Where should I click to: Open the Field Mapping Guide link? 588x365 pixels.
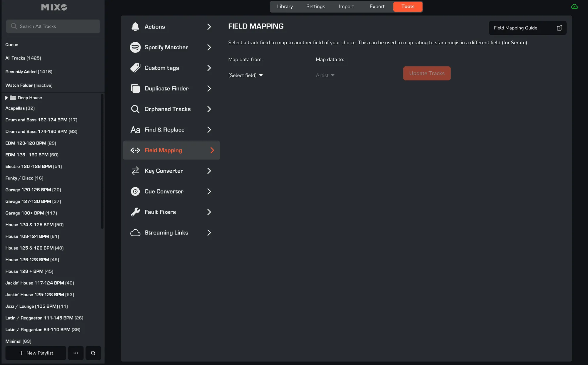point(527,28)
